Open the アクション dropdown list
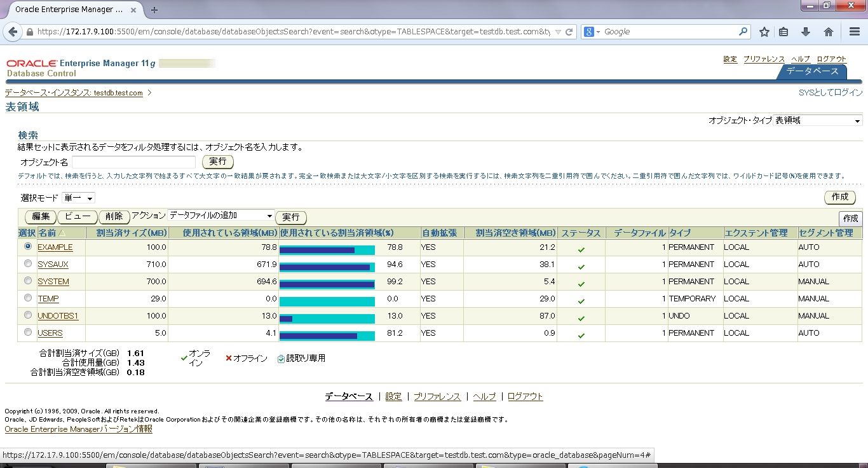Image resolution: width=868 pixels, height=468 pixels. [x=222, y=216]
